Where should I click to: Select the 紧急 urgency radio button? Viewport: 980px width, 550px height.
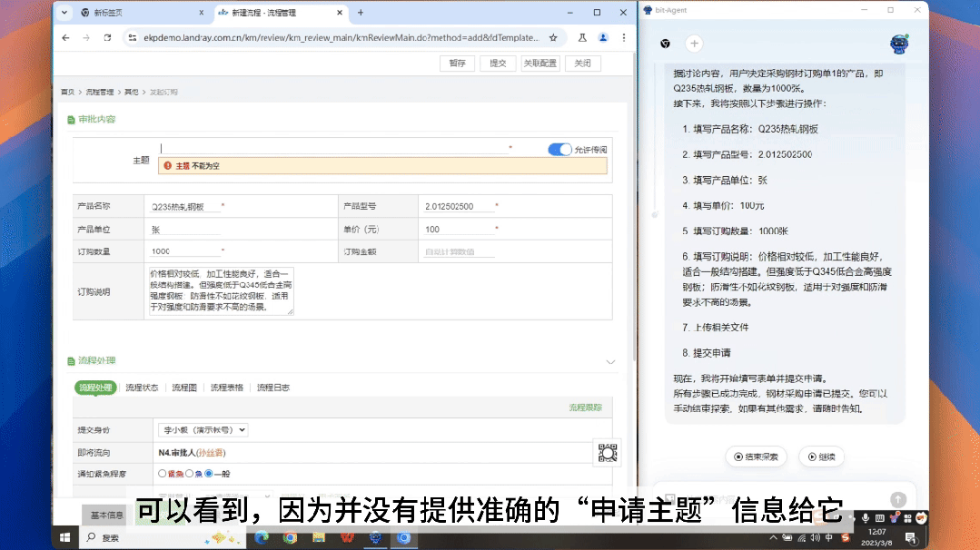tap(163, 474)
